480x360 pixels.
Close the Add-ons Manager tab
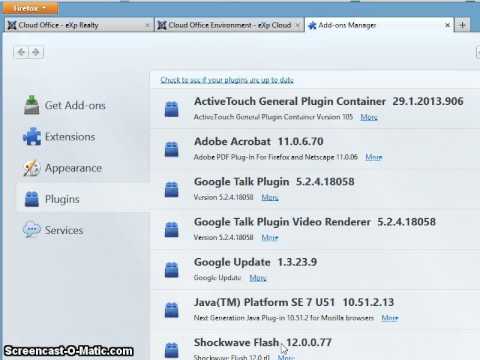[448, 25]
